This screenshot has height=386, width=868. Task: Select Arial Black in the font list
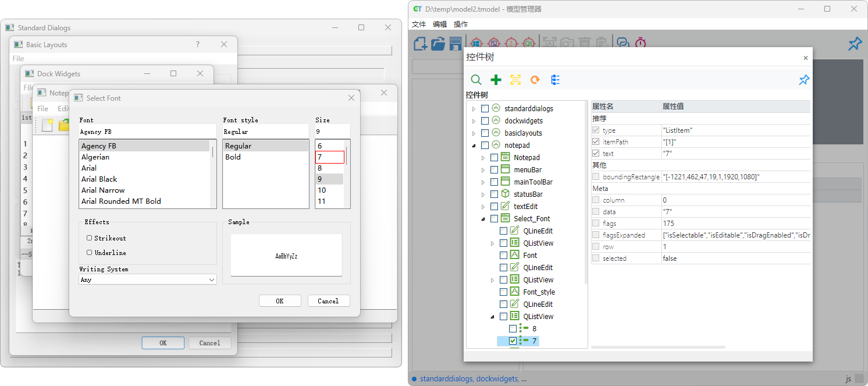(99, 179)
